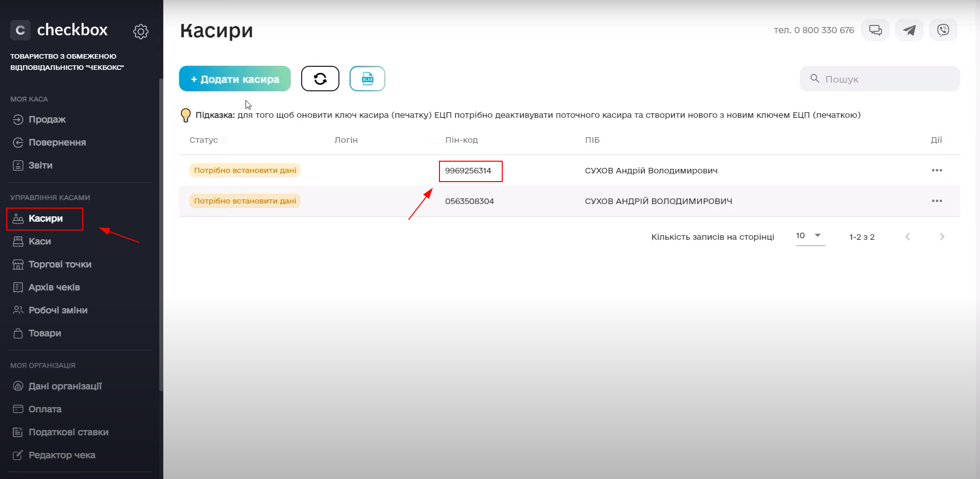
Task: Open Дані організації
Action: 57,386
